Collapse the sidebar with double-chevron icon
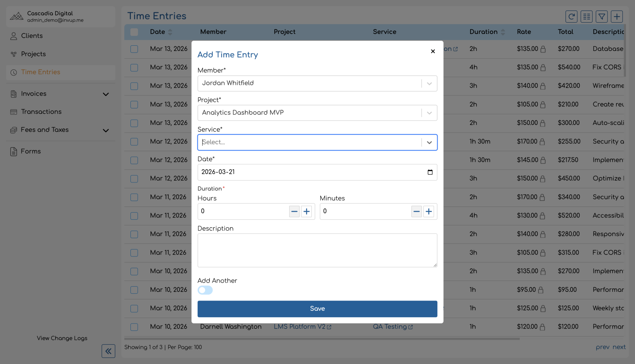Viewport: 635px width, 364px height. click(108, 351)
